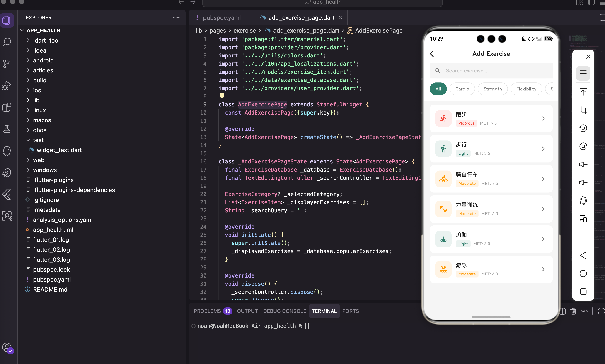Switch to the pubspec.yaml editor tab

(221, 18)
